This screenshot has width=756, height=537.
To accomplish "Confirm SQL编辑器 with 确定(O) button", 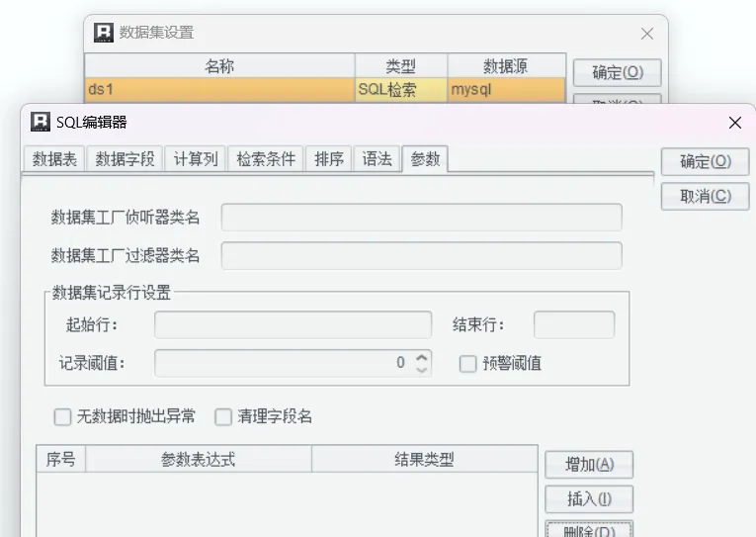I will click(x=706, y=161).
